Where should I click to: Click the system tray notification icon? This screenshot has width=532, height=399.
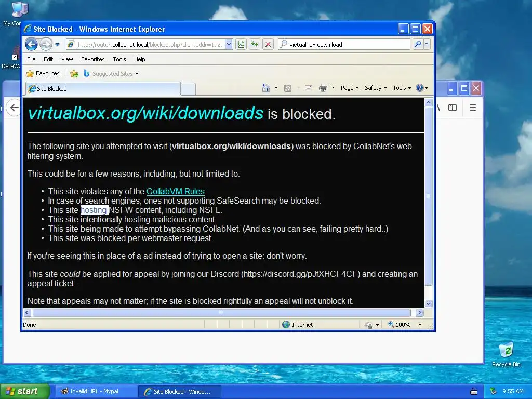click(x=494, y=392)
